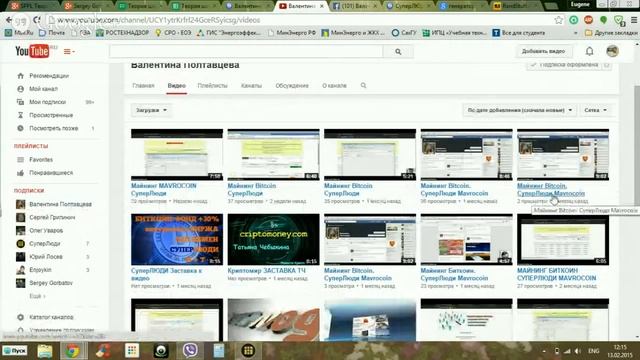This screenshot has width=640, height=360.
Task: Open title МАЙНИНГ БИТКОИН СУПЕРЛЮДИ MAVROCOIN
Action: pyautogui.click(x=556, y=274)
